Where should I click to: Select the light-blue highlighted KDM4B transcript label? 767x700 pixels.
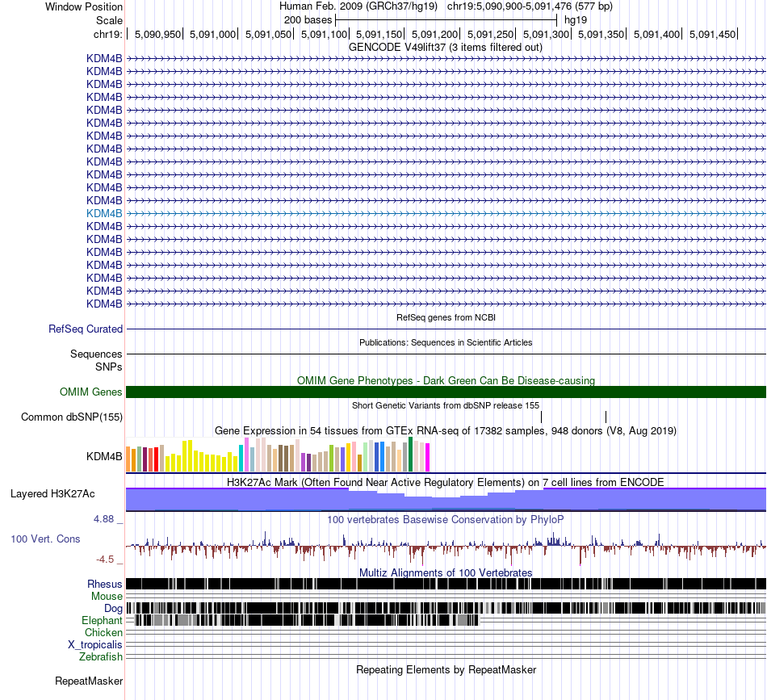click(x=104, y=213)
